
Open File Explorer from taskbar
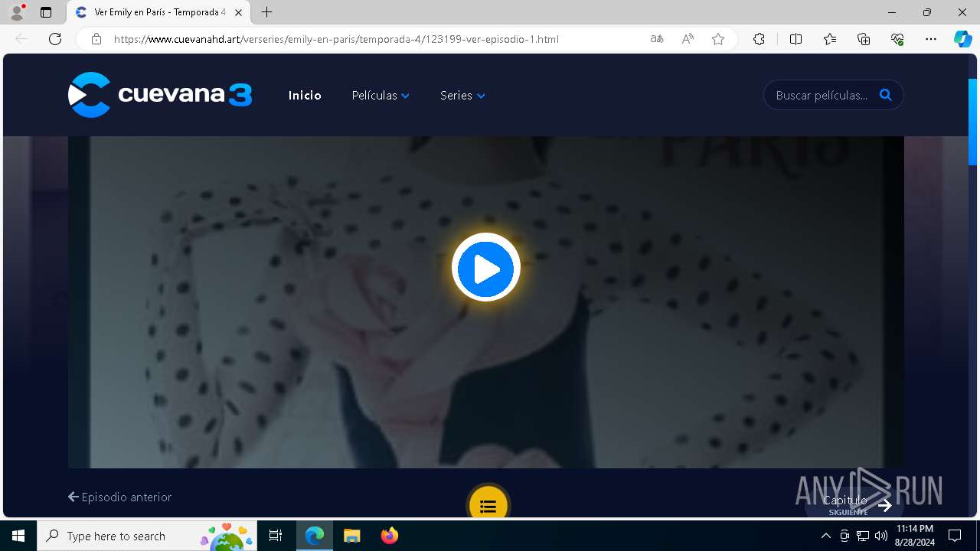[351, 536]
